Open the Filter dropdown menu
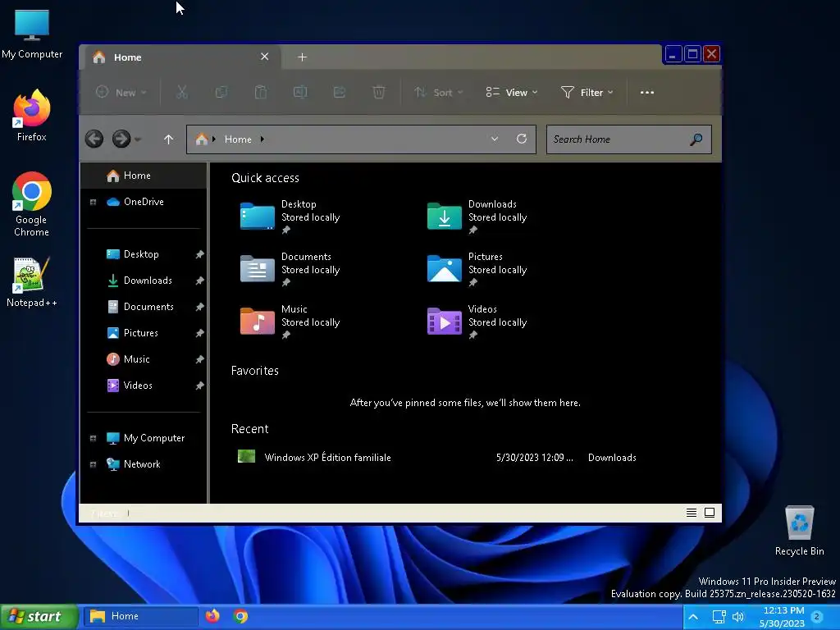The image size is (840, 630). pyautogui.click(x=587, y=92)
